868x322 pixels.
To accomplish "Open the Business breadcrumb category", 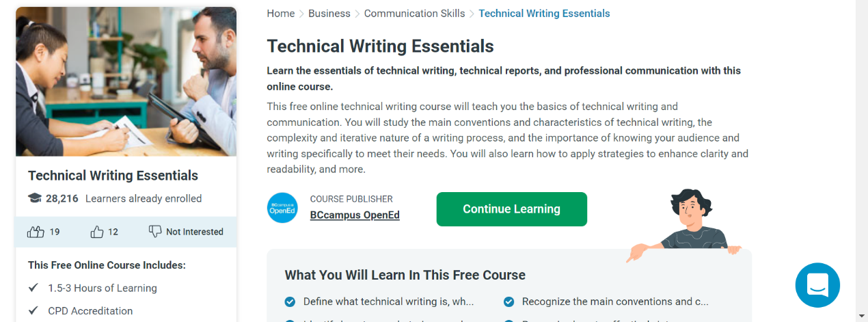I will pyautogui.click(x=329, y=14).
